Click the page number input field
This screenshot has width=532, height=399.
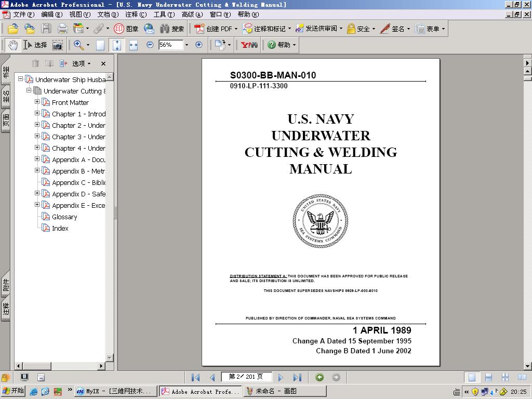[x=246, y=377]
